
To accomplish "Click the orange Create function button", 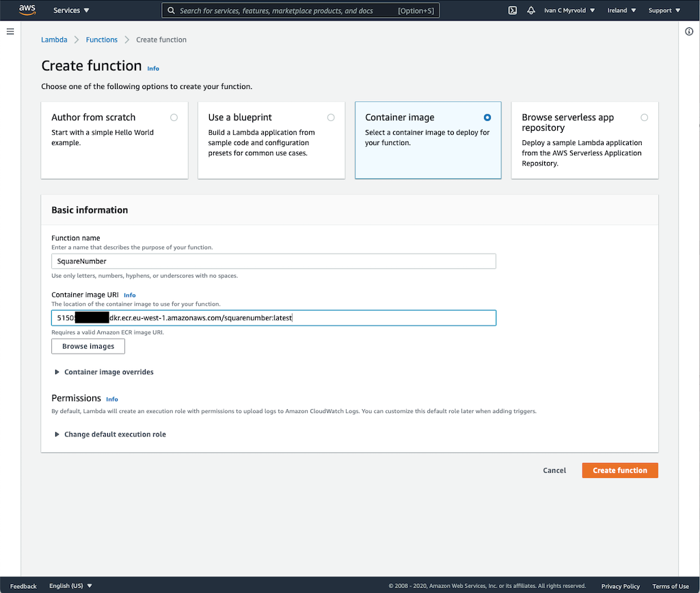I will point(619,471).
